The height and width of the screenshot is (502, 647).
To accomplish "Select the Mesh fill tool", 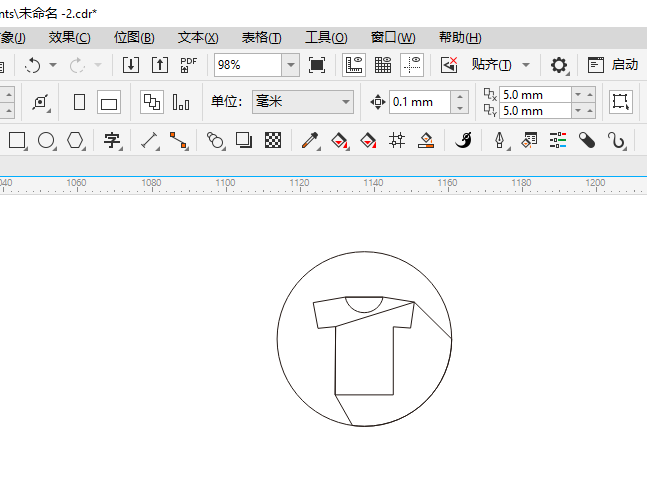I will tap(397, 141).
